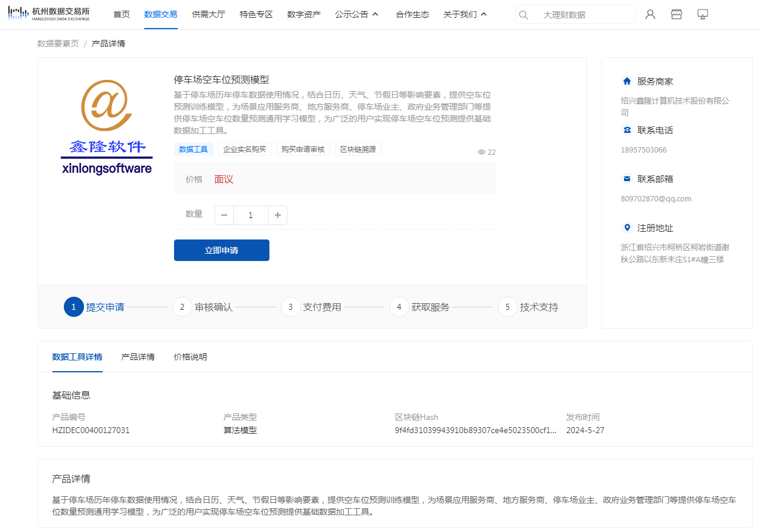Screen dimensions: 760x532
Task: Click the monitor icon in header
Action: tap(703, 14)
